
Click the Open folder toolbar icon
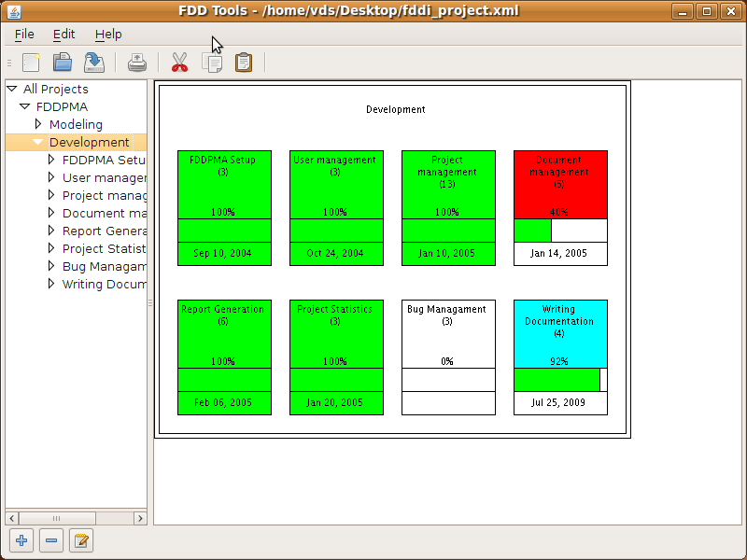click(x=63, y=63)
